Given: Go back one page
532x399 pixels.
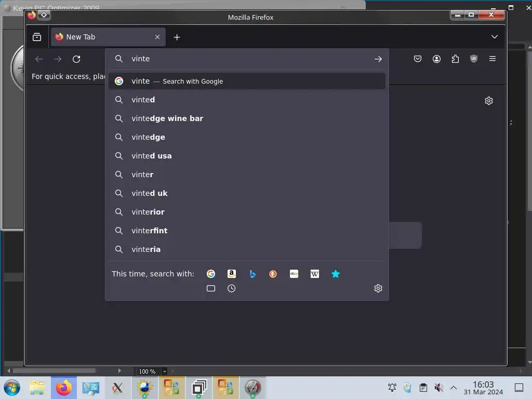Looking at the screenshot, I should point(39,59).
